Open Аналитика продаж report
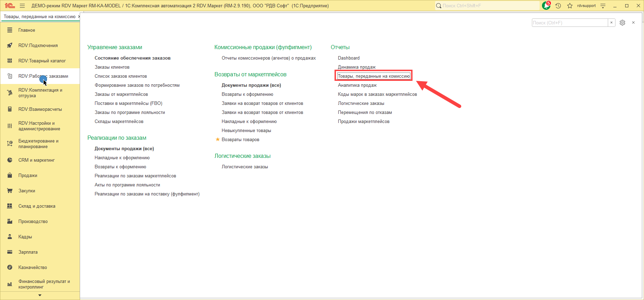Viewport: 644px width, 300px height. click(358, 85)
